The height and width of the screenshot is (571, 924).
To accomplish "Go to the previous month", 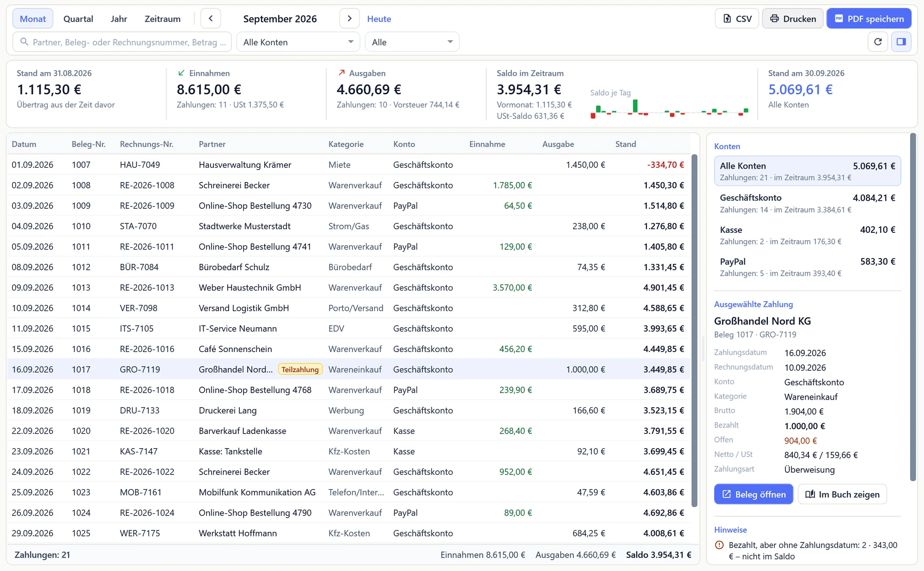I will (211, 18).
